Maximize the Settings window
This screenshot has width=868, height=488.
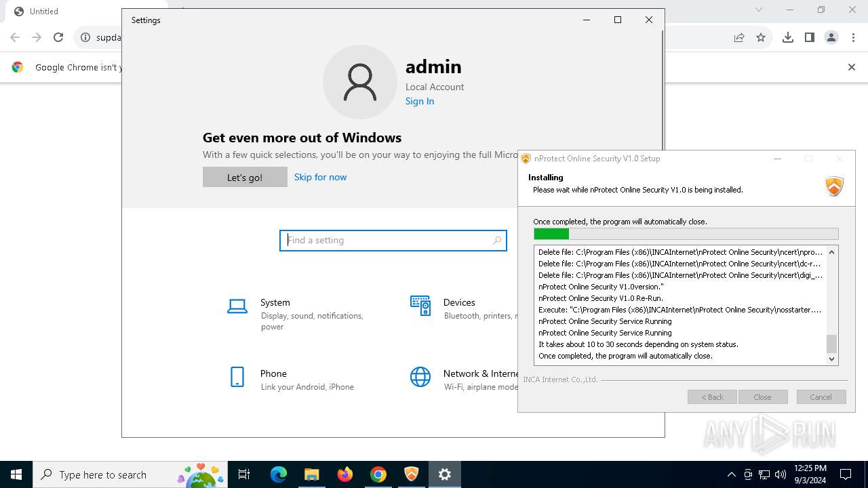point(618,20)
